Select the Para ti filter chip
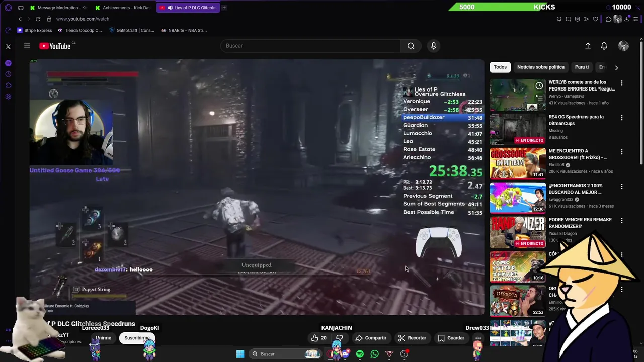Screen dimensions: 644x362 coord(582,67)
